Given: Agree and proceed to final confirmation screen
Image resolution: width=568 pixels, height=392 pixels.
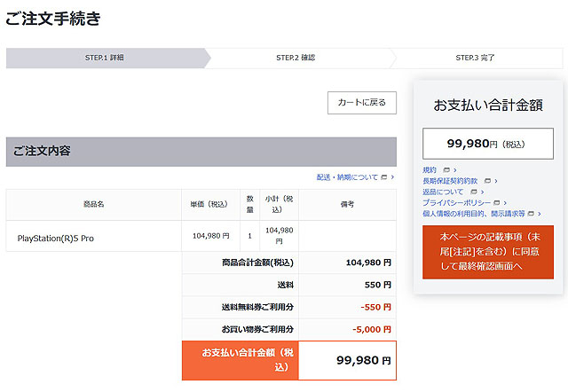Looking at the screenshot, I should (x=488, y=252).
